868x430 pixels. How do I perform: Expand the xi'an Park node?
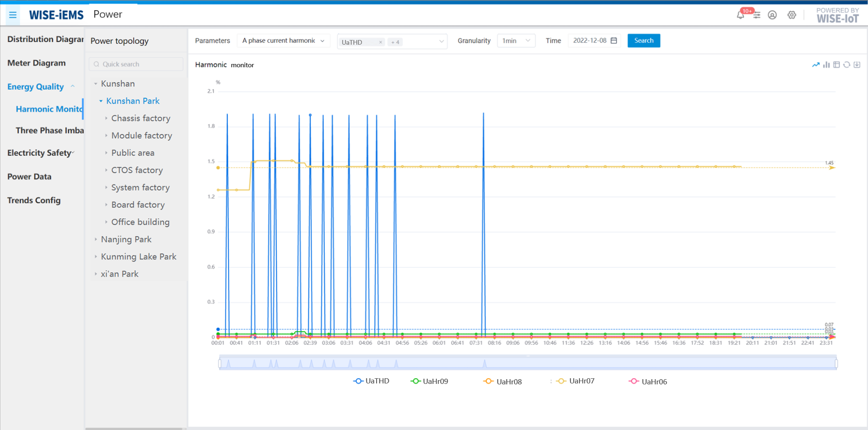[x=96, y=274]
